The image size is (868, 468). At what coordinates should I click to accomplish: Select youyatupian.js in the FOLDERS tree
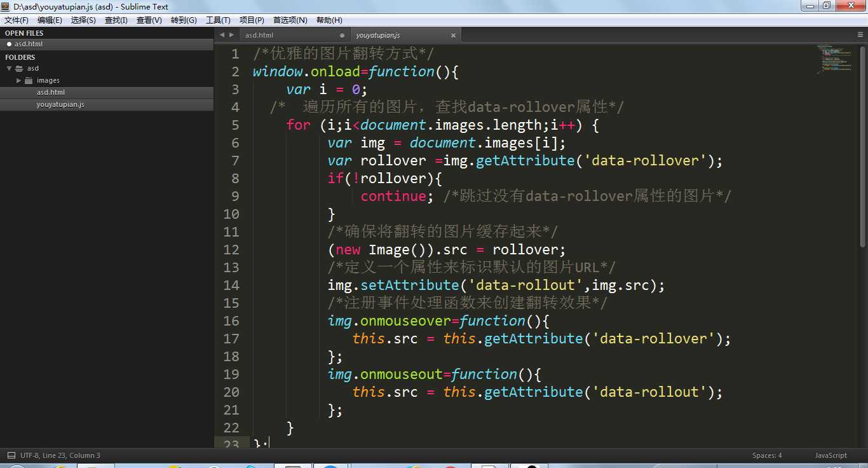pyautogui.click(x=60, y=104)
